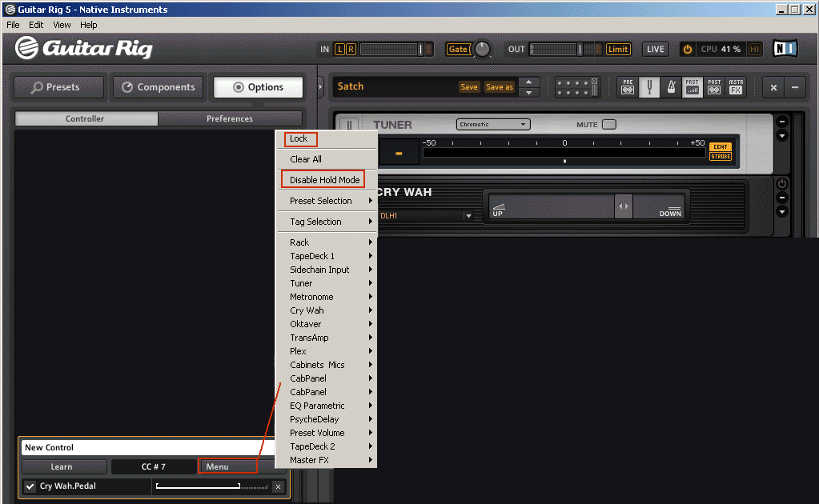This screenshot has height=504, width=819.
Task: Click the Save preset button
Action: pos(468,87)
